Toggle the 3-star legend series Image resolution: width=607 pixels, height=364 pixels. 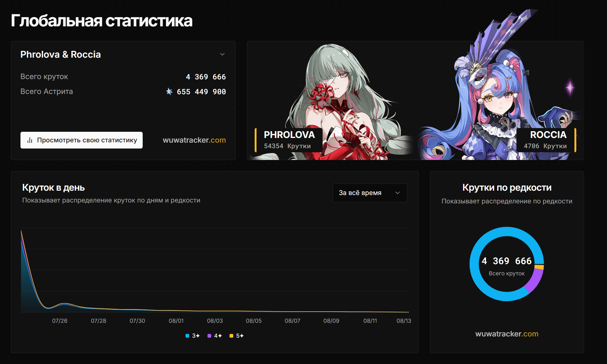pos(193,336)
